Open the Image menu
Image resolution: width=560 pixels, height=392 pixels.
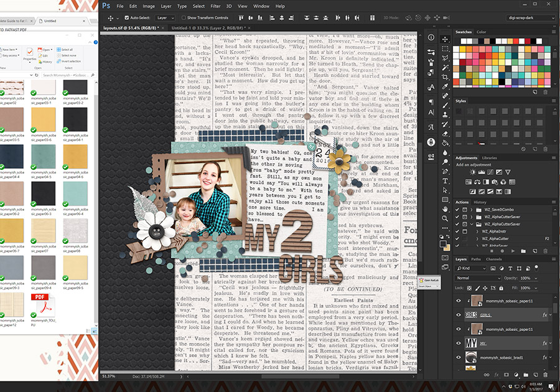click(x=149, y=6)
